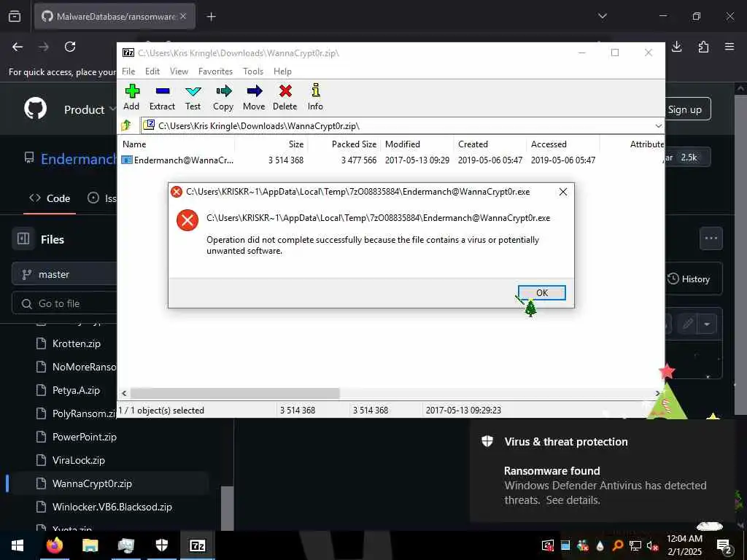Open Krotten.zip in the file tree
Image resolution: width=747 pixels, height=560 pixels.
click(x=76, y=343)
